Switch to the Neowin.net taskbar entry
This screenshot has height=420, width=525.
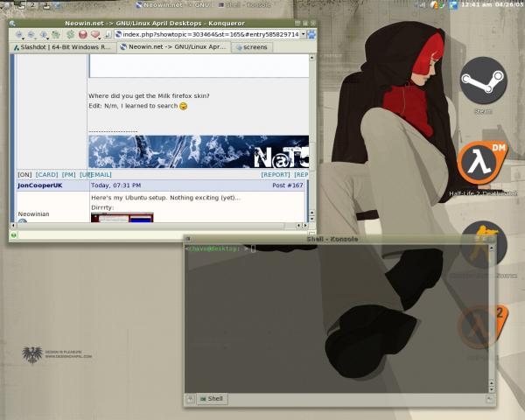172,5
